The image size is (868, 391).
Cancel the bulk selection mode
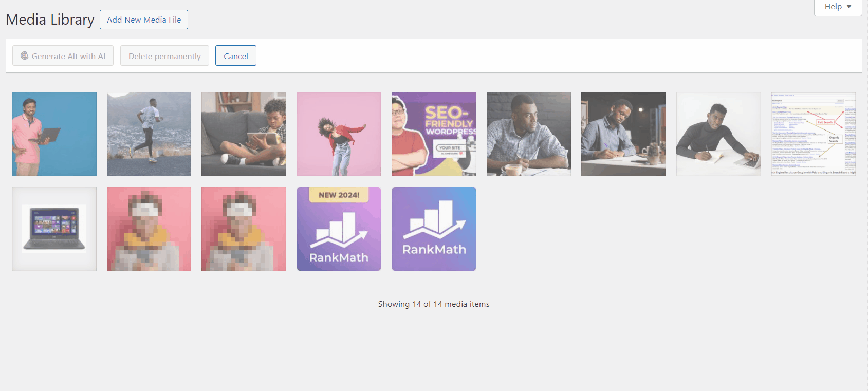pyautogui.click(x=236, y=55)
